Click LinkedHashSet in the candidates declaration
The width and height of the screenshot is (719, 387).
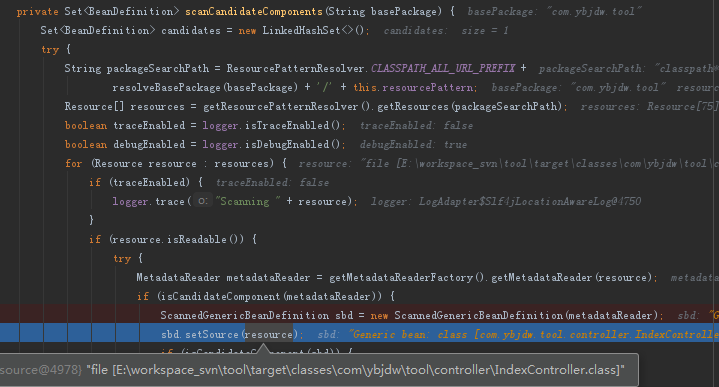301,31
